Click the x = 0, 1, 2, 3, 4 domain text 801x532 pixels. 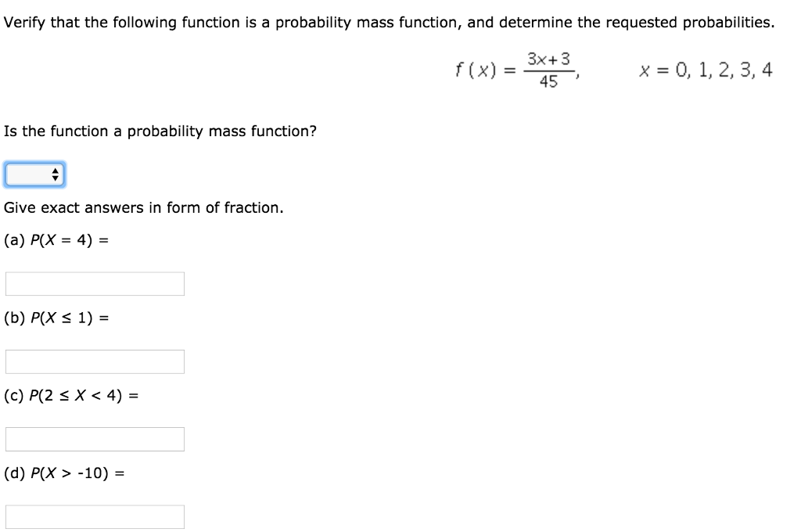[x=706, y=70]
